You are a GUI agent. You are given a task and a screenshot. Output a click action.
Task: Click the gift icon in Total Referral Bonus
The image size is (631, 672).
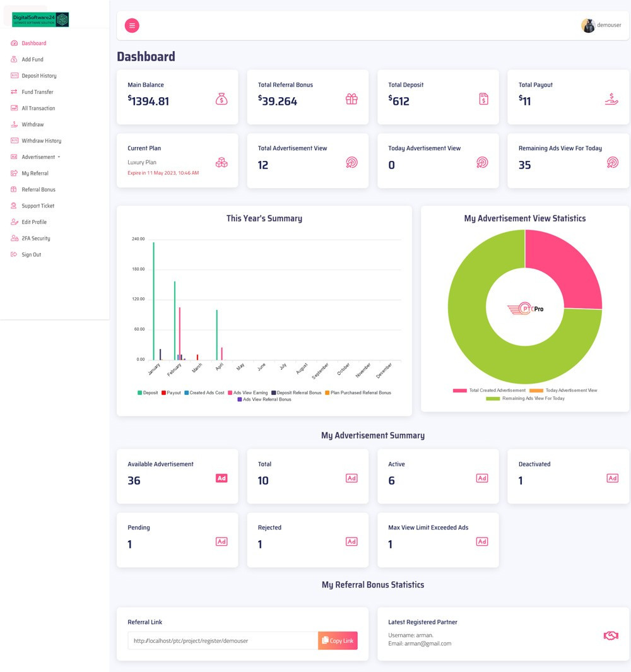[351, 99]
